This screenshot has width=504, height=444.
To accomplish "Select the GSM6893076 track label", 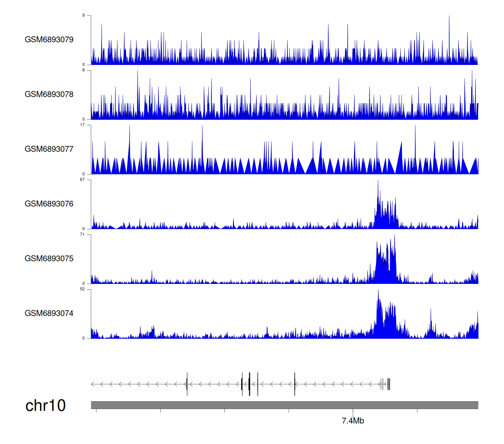I will [49, 204].
